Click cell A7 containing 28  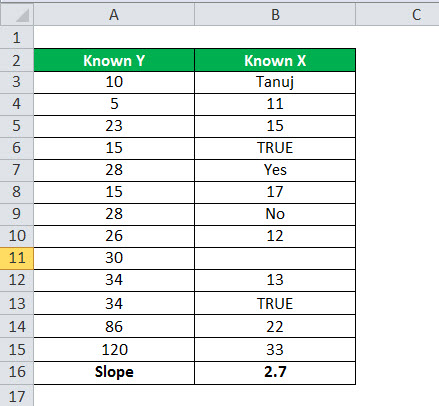point(114,170)
